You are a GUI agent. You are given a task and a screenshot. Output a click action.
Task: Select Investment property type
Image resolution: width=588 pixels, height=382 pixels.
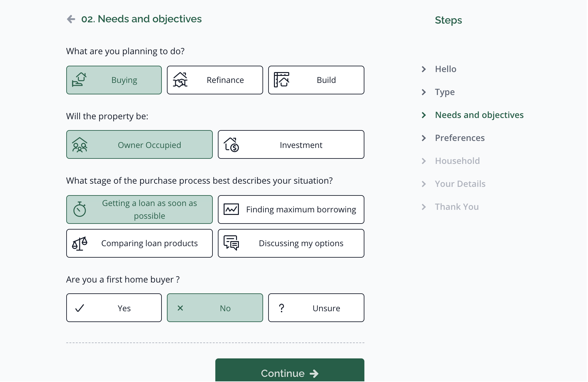tap(291, 144)
